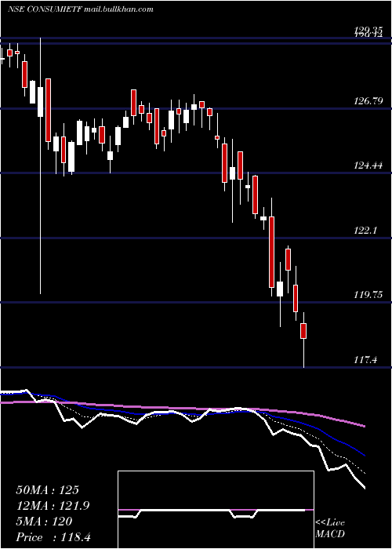
Task: Select the 122.1 price level label
Action: point(365,231)
